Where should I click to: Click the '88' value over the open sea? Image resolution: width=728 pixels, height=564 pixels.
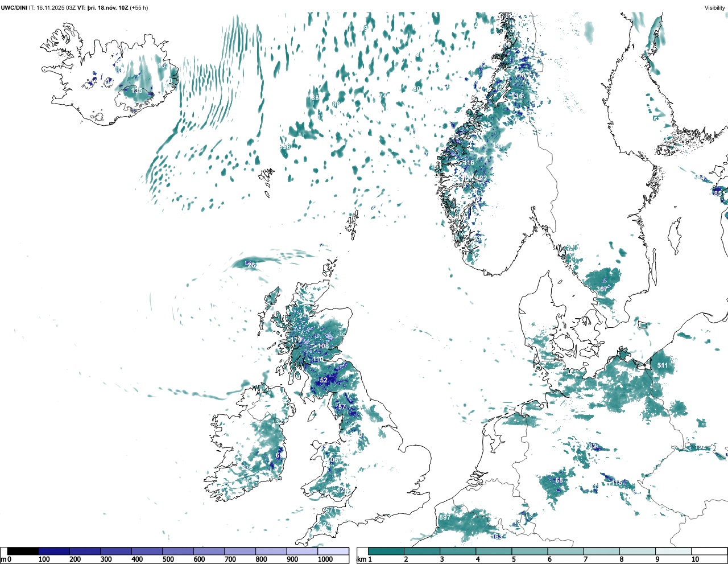point(336,104)
